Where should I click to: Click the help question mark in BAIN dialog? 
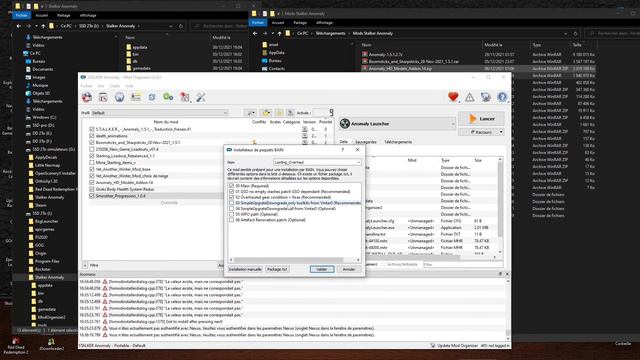[x=342, y=150]
